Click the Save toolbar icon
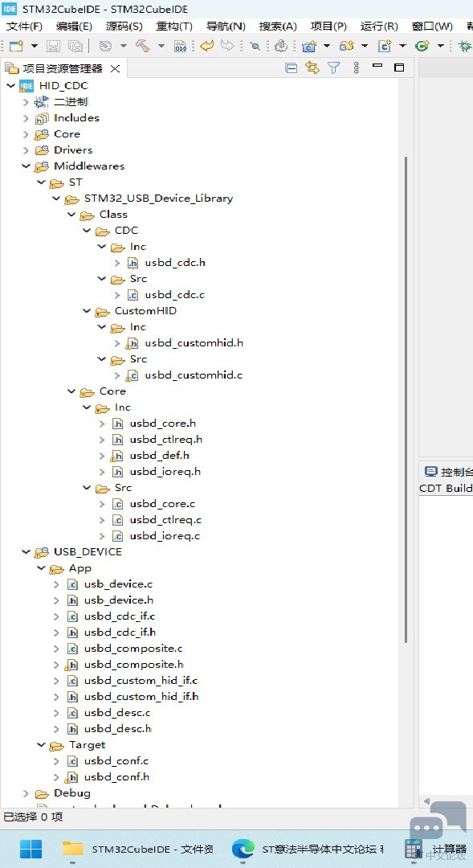The width and height of the screenshot is (473, 868). tap(53, 46)
